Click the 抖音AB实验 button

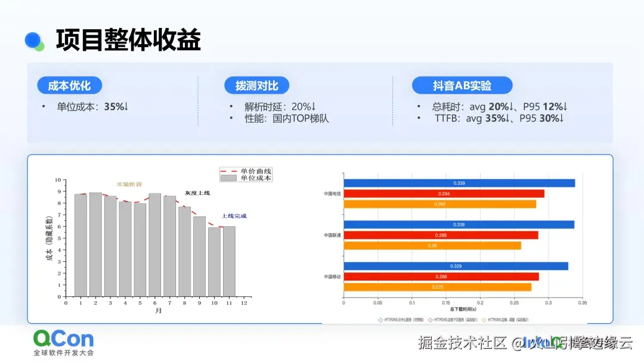pyautogui.click(x=462, y=85)
